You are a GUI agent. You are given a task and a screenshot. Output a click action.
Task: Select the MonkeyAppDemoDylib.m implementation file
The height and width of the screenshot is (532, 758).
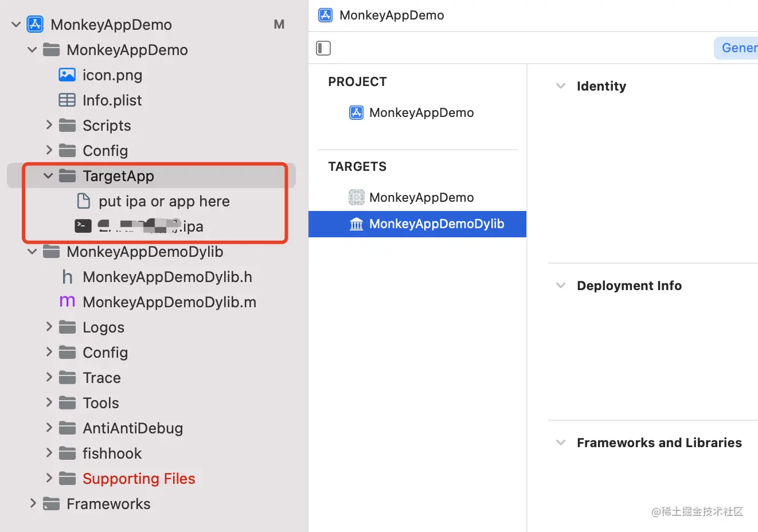pos(169,302)
